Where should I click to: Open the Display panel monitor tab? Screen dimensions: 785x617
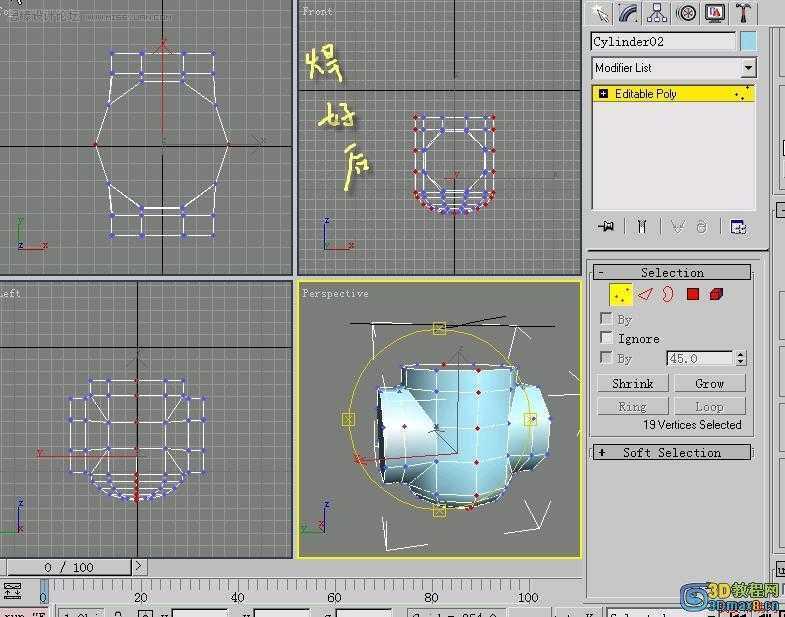[714, 13]
